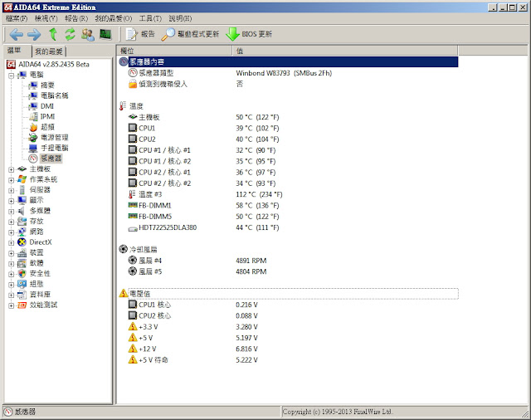
Task: Refresh the view with green arrows icon
Action: pos(70,34)
